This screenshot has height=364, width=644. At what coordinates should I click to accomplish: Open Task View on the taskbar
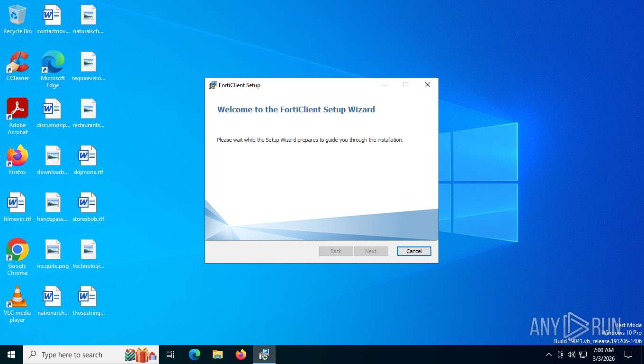tap(170, 355)
